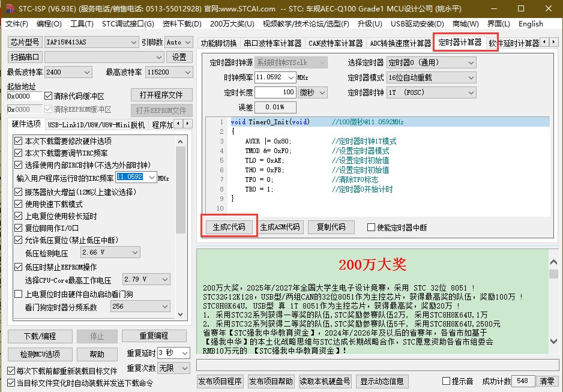This screenshot has height=392, width=563.
Task: Switch to 串口波特率计算器 tab
Action: pyautogui.click(x=272, y=43)
